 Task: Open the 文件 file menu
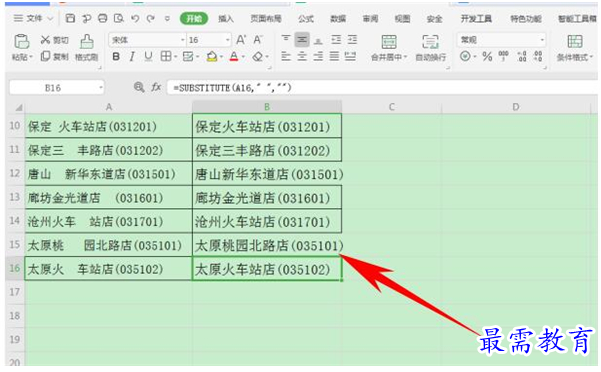coord(33,18)
